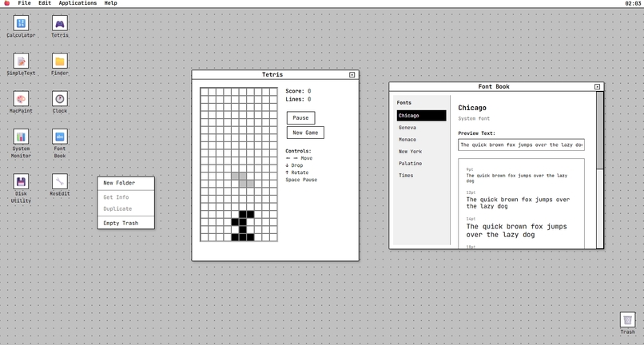This screenshot has height=345, width=644.
Task: Click the apple logo in the menu bar
Action: click(x=6, y=3)
